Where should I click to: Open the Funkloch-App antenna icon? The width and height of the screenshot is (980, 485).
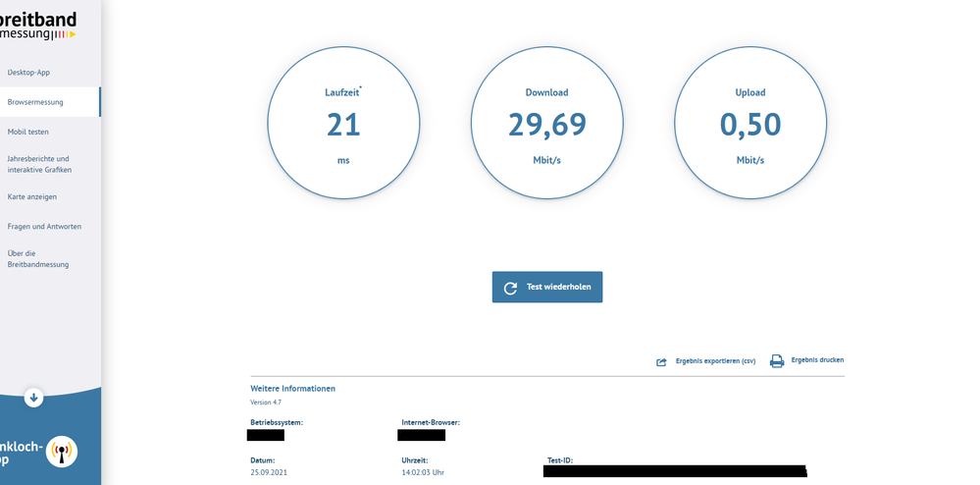62,452
